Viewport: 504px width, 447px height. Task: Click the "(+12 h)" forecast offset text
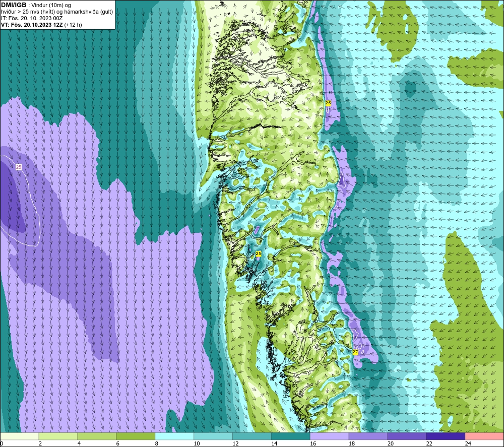(x=73, y=25)
